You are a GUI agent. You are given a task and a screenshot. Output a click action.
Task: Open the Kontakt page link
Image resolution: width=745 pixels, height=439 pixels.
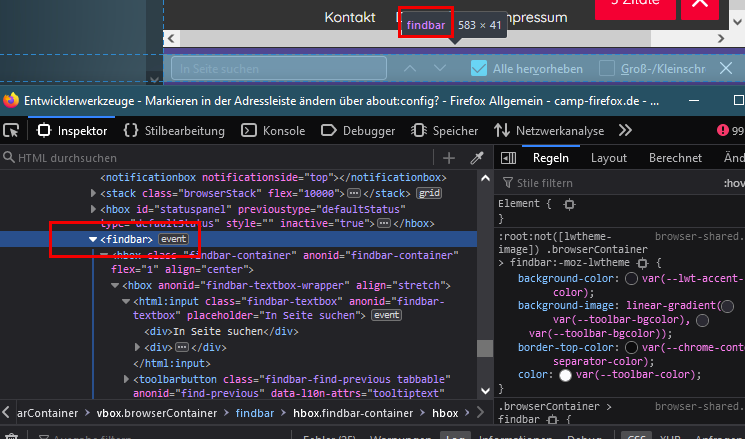point(350,18)
